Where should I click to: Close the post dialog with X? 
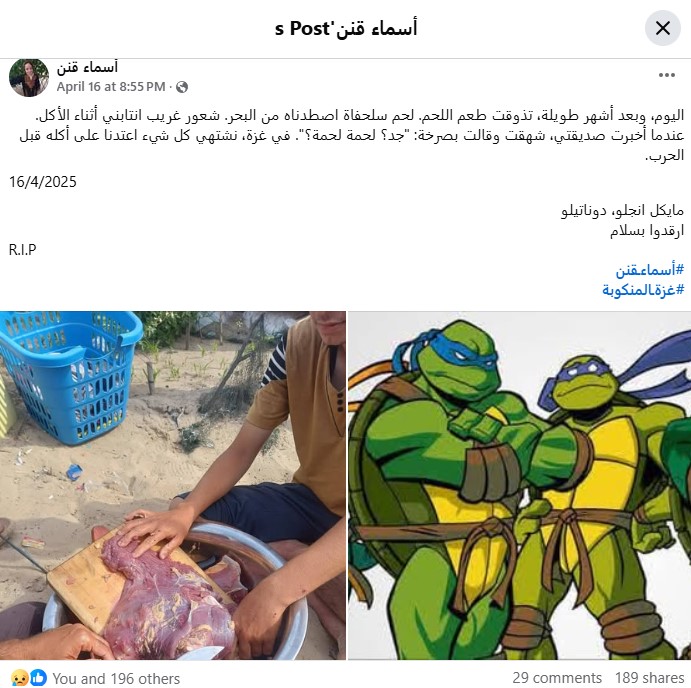coord(663,28)
